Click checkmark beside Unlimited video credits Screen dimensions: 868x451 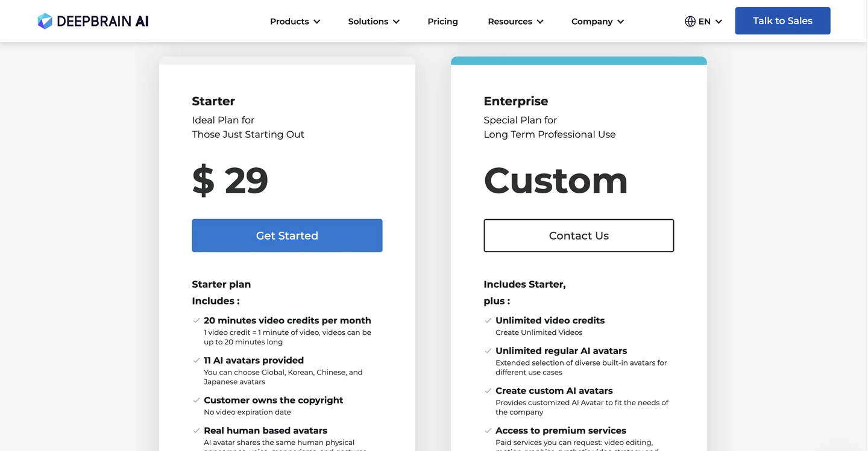pos(488,320)
